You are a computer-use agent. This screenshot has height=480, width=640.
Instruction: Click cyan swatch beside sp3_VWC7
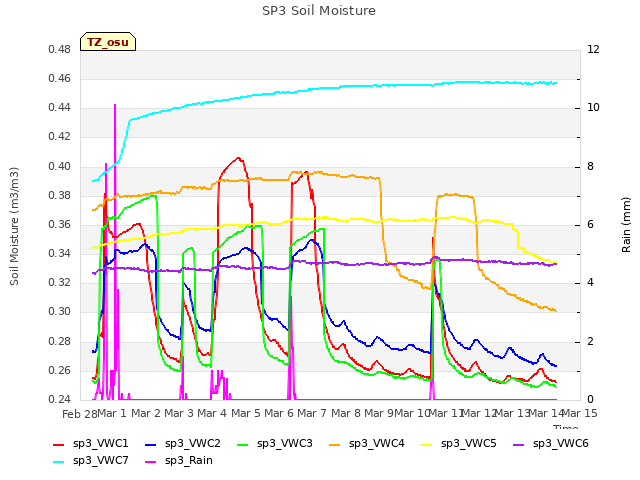59,462
